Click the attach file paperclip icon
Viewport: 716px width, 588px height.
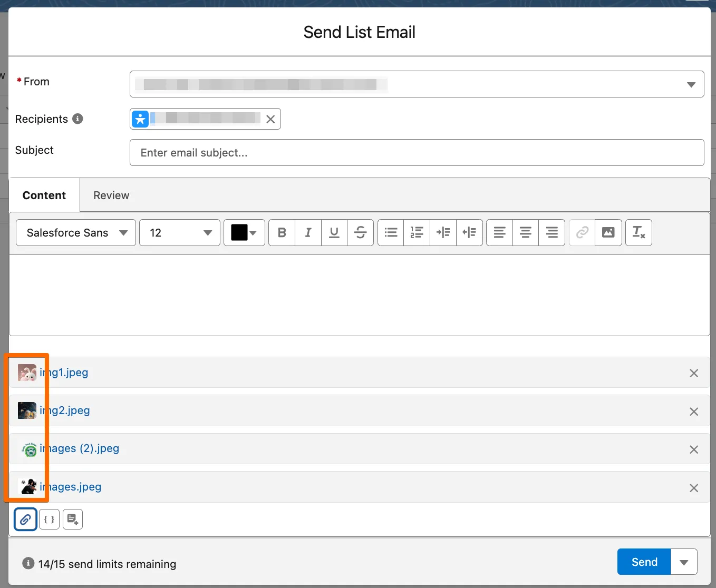point(25,520)
